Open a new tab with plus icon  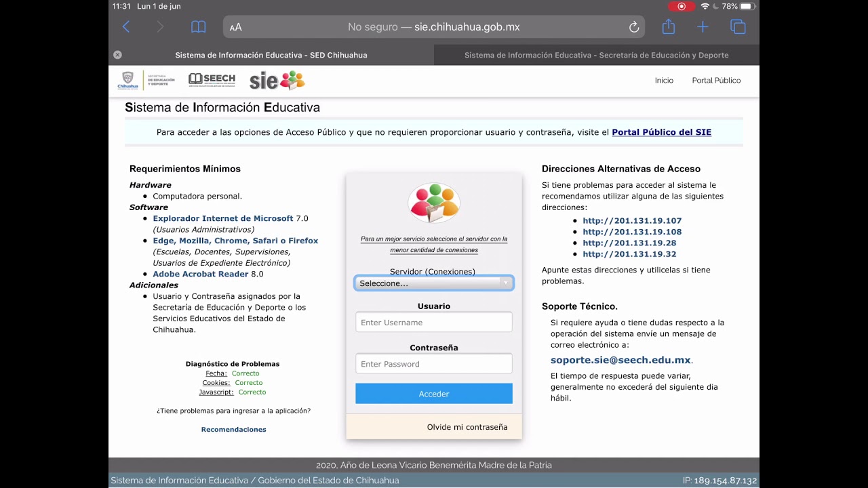(703, 27)
